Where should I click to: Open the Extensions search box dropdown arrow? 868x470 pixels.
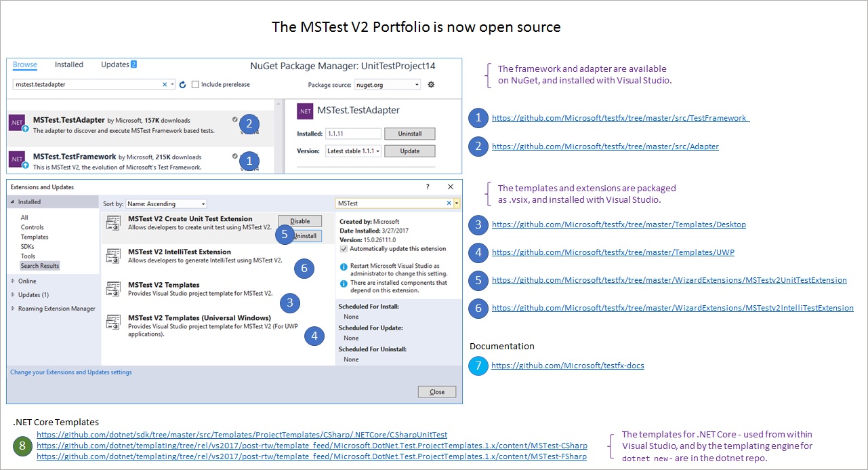457,203
